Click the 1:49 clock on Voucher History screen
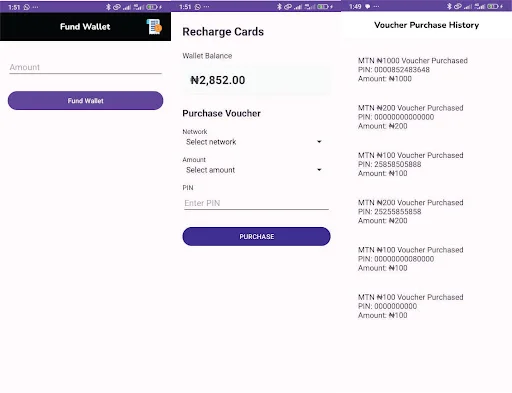 point(355,7)
